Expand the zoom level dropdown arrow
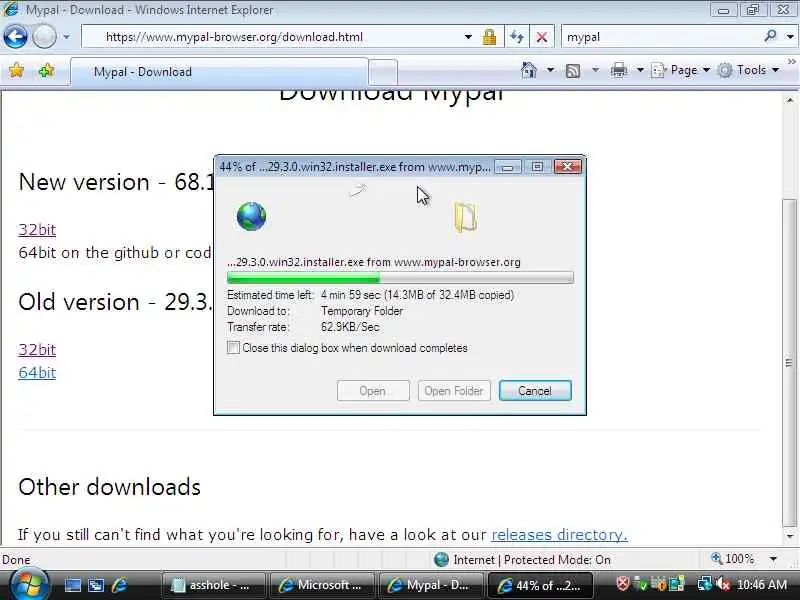Image resolution: width=800 pixels, height=600 pixels. (773, 559)
